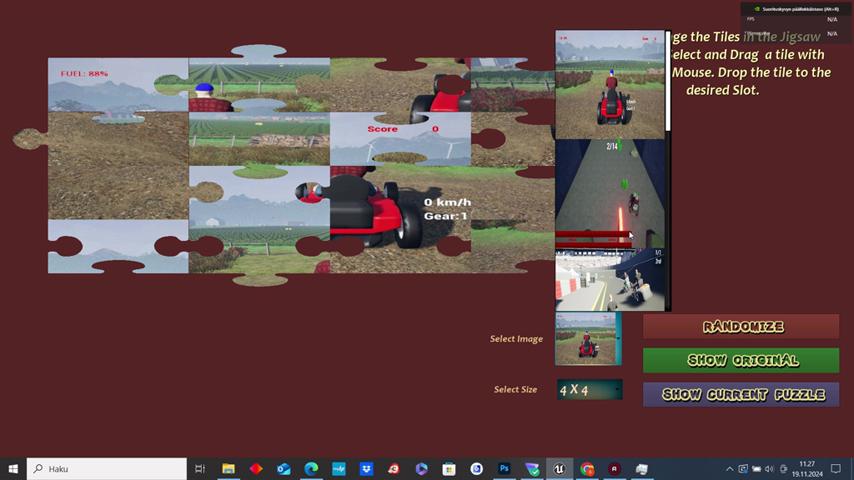Click the image list scrollbar thumb
This screenshot has height=480, width=854.
pyautogui.click(x=668, y=81)
